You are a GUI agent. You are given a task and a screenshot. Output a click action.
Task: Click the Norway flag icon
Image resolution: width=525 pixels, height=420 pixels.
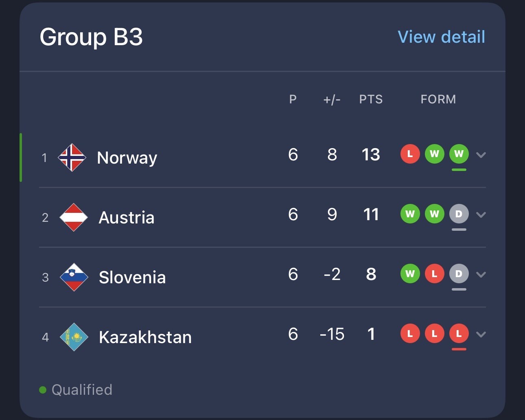tap(72, 157)
